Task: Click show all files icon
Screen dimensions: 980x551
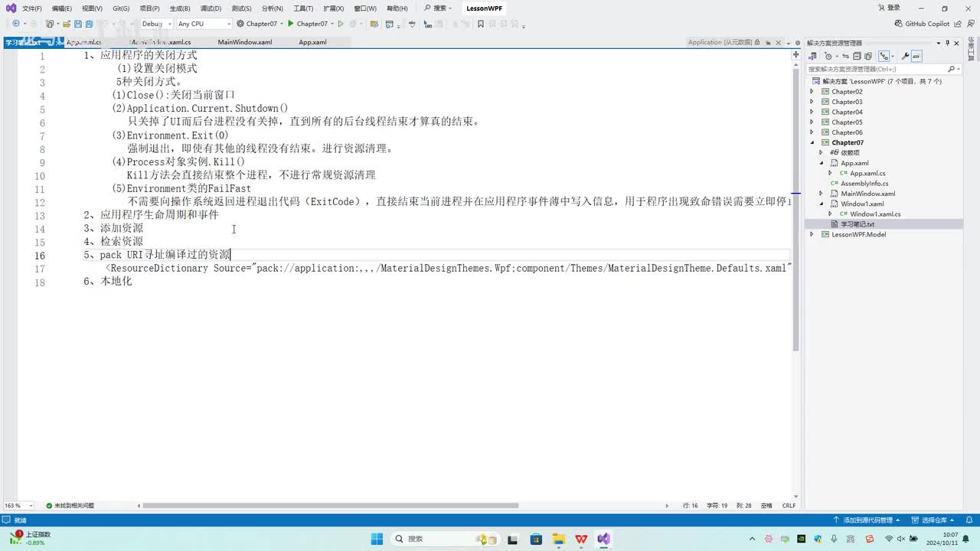Action: coord(868,56)
